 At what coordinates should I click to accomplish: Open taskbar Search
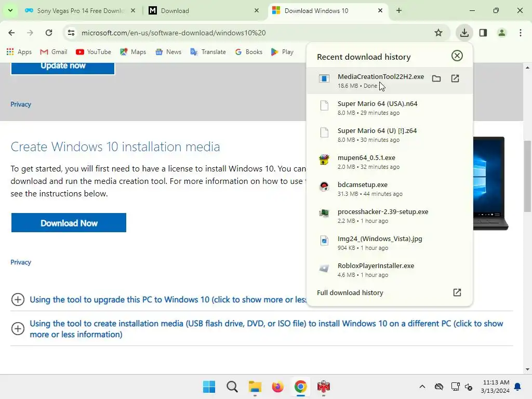(x=232, y=387)
